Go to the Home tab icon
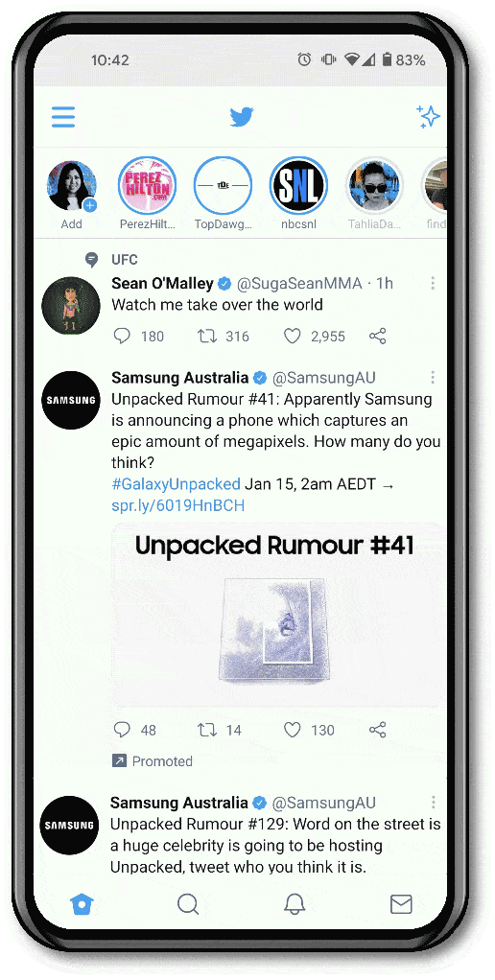Image resolution: width=495 pixels, height=980 pixels. pos(82,903)
